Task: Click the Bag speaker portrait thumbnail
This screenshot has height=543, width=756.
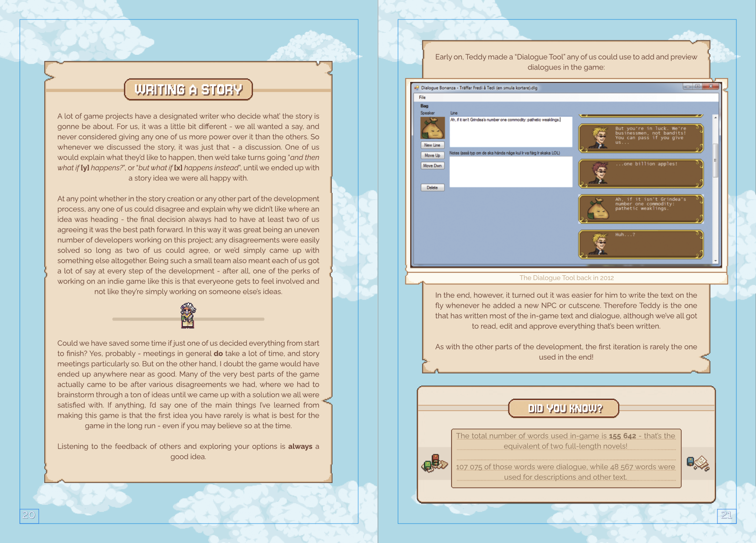Action: (x=433, y=128)
